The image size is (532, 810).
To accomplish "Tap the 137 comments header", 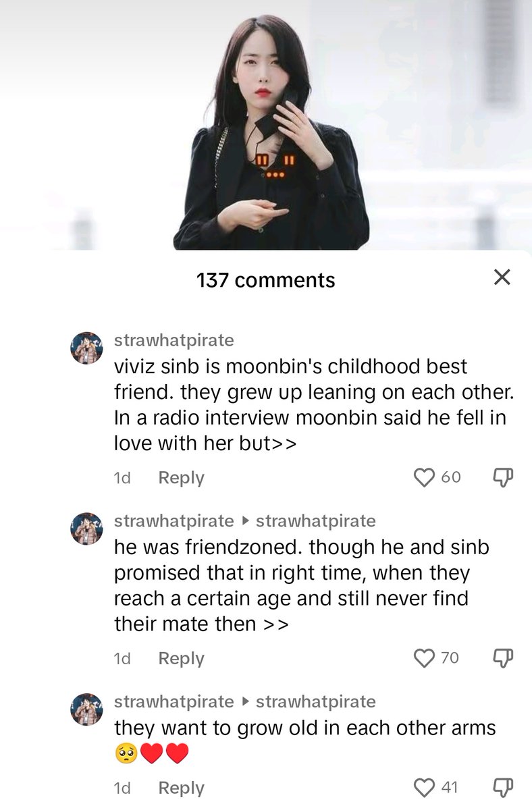I will point(266,279).
